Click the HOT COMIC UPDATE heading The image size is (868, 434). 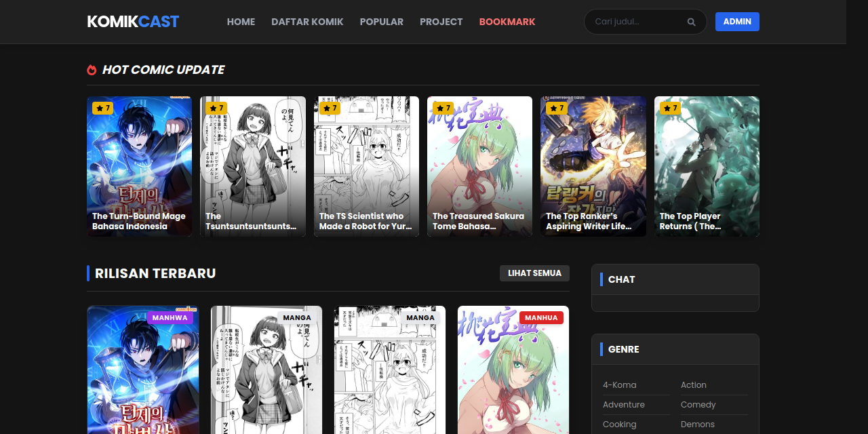[x=163, y=70]
